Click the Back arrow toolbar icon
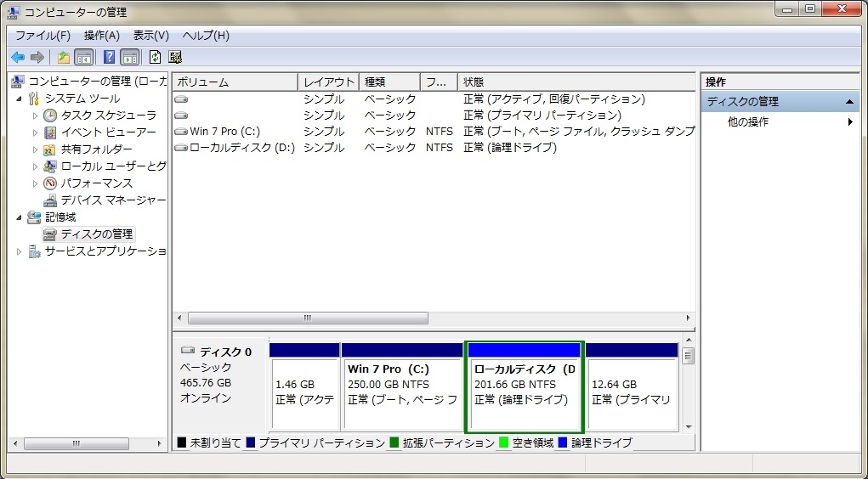Screen dimensions: 868x479 tap(18, 57)
